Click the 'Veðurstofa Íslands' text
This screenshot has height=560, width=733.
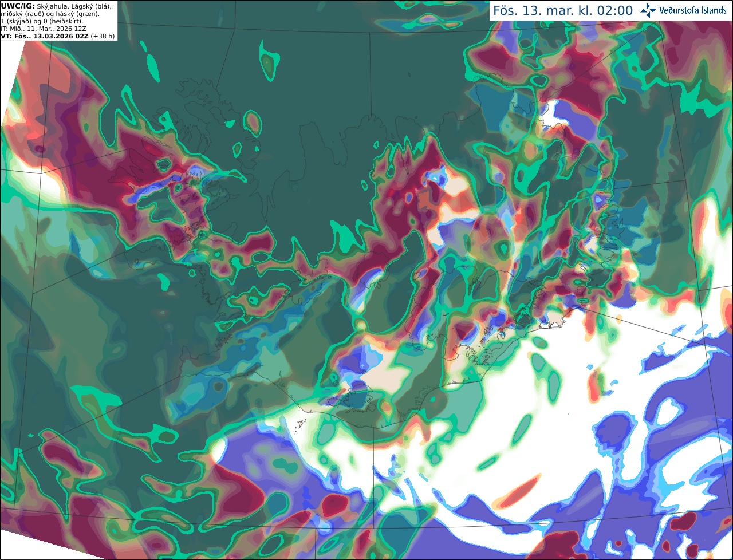click(x=693, y=10)
